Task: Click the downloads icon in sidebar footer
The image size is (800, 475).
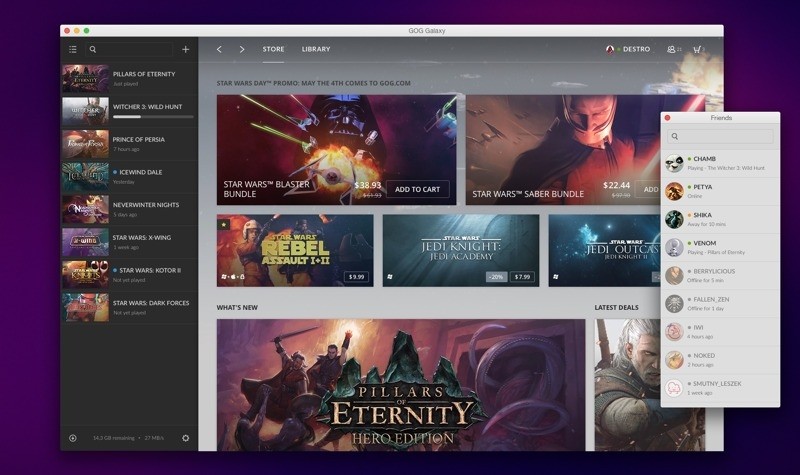Action: (73, 438)
